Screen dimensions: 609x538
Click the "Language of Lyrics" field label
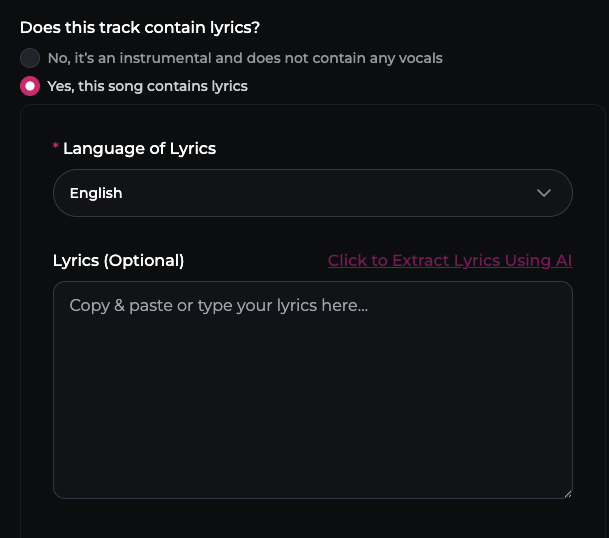pos(139,148)
